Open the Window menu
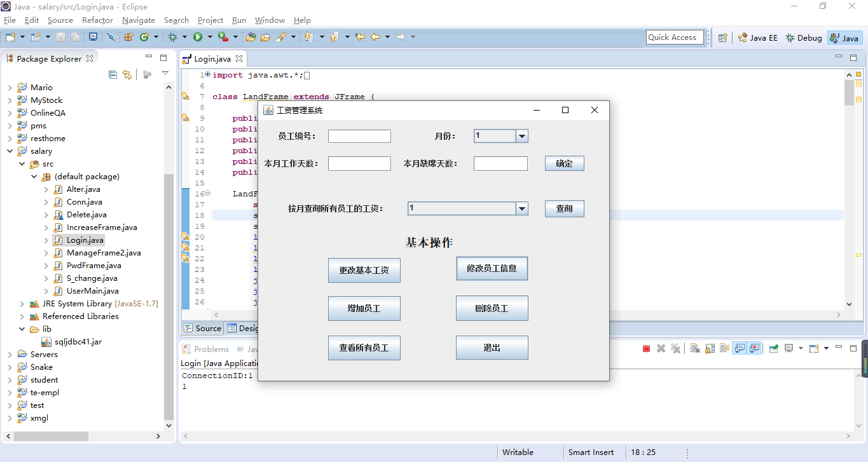The image size is (868, 462). [x=270, y=20]
